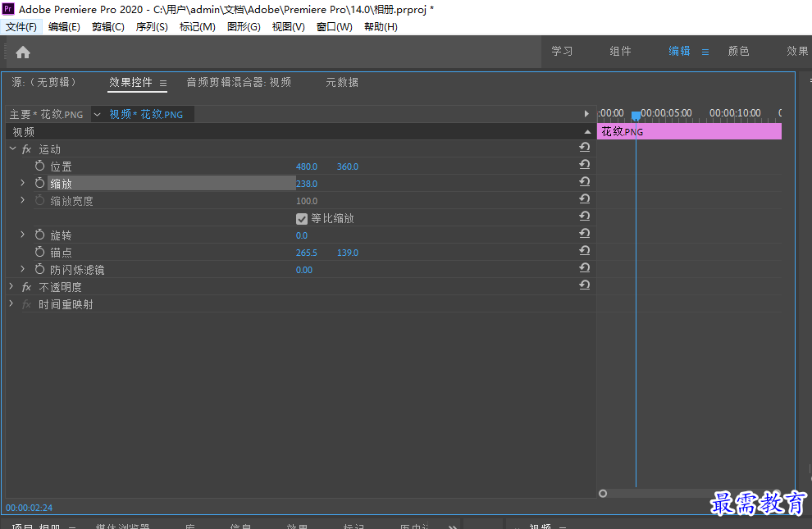
Task: Open the 图形(G) menu
Action: pyautogui.click(x=244, y=27)
